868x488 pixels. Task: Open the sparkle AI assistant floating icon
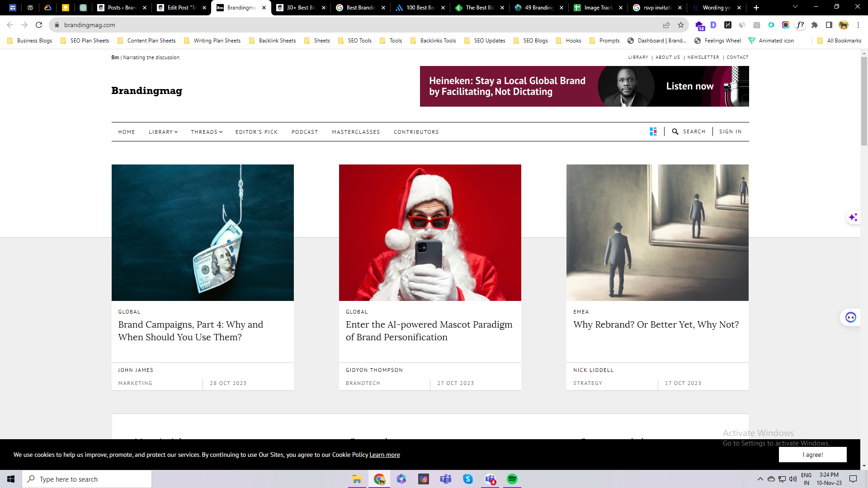pyautogui.click(x=853, y=217)
